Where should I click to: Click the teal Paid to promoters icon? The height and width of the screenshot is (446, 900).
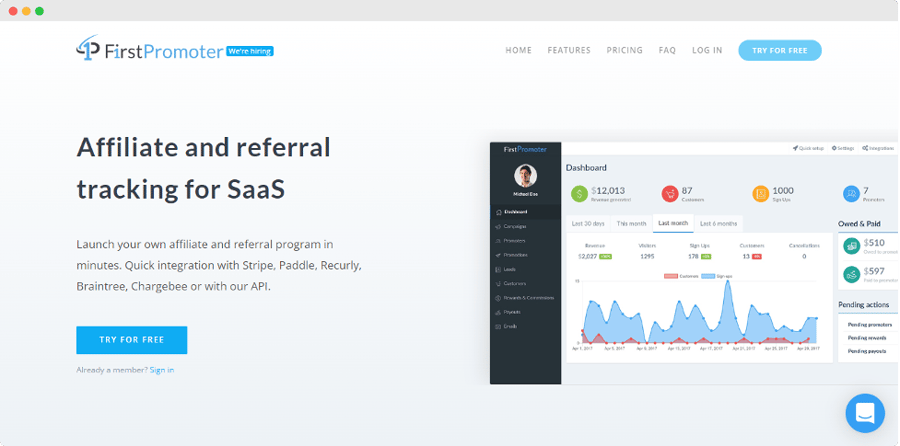click(x=851, y=274)
